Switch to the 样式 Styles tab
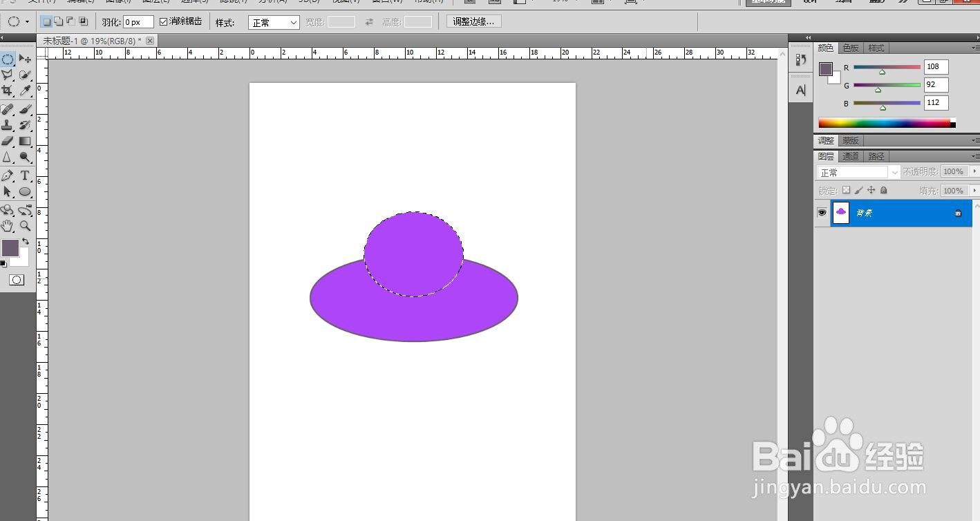980x521 pixels. pyautogui.click(x=876, y=48)
